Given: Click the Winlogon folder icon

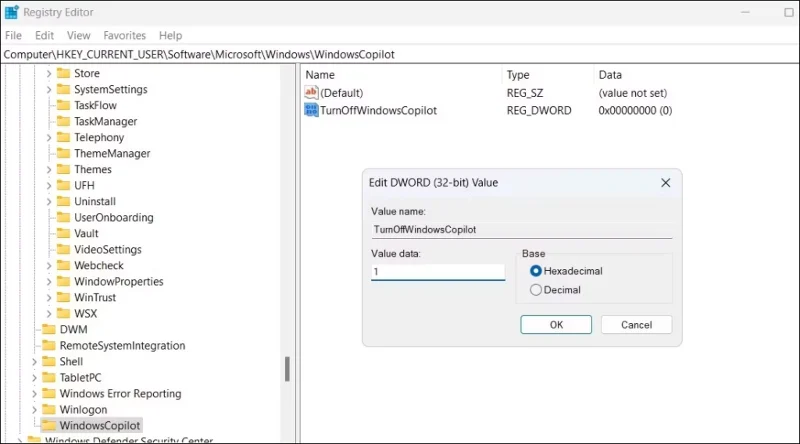Looking at the screenshot, I should click(48, 409).
